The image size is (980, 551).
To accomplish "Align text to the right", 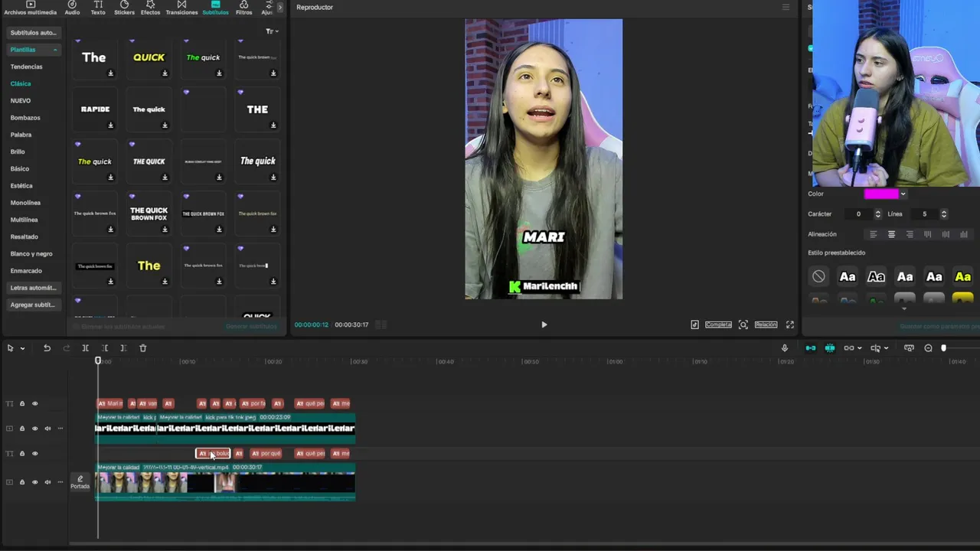I will [x=910, y=234].
